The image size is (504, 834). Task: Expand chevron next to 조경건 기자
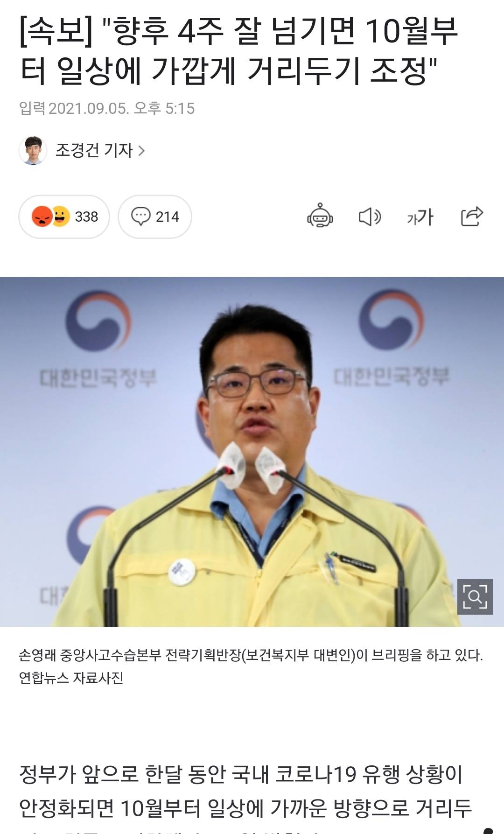[x=141, y=151]
